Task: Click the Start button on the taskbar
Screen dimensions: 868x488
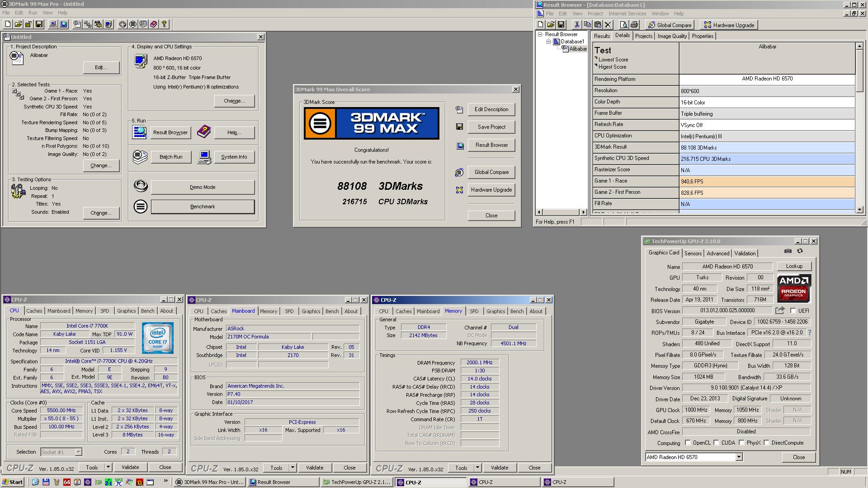Action: tap(12, 482)
